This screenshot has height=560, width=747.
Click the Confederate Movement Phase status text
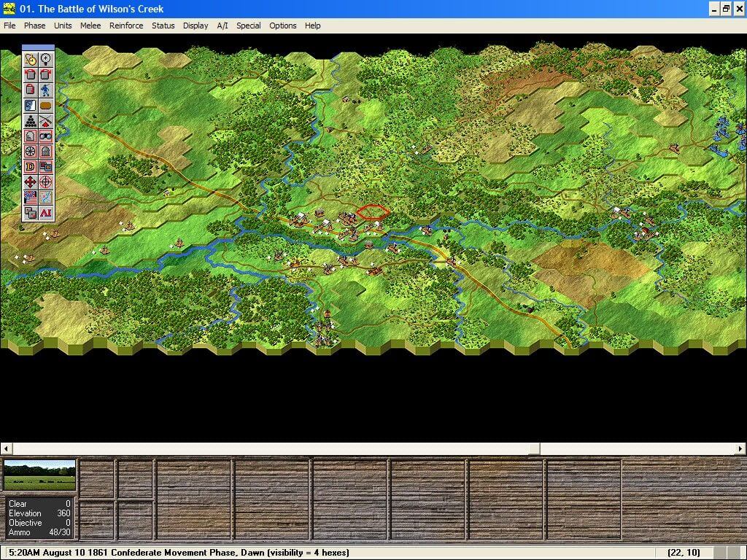179,553
